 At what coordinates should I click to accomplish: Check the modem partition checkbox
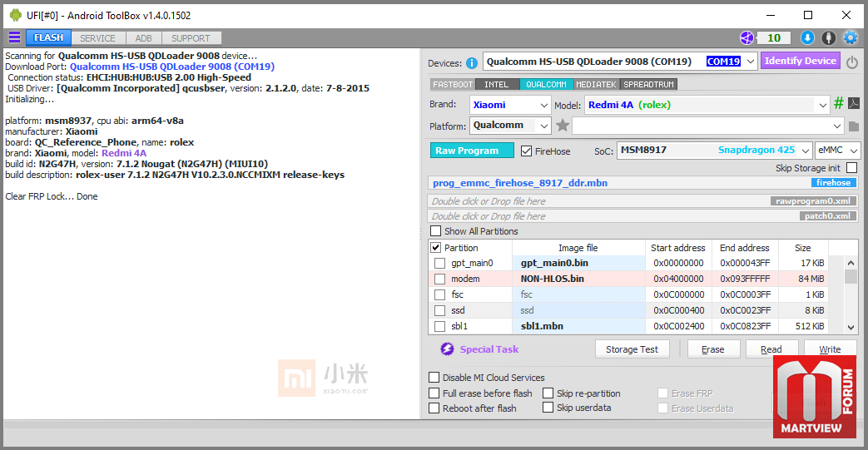tap(439, 279)
